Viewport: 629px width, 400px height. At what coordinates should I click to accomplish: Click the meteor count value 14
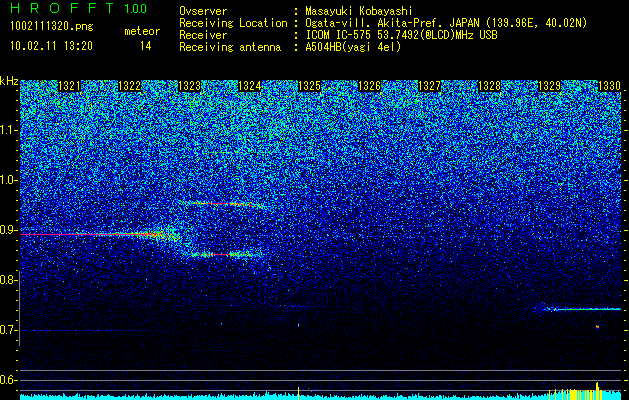pos(146,46)
